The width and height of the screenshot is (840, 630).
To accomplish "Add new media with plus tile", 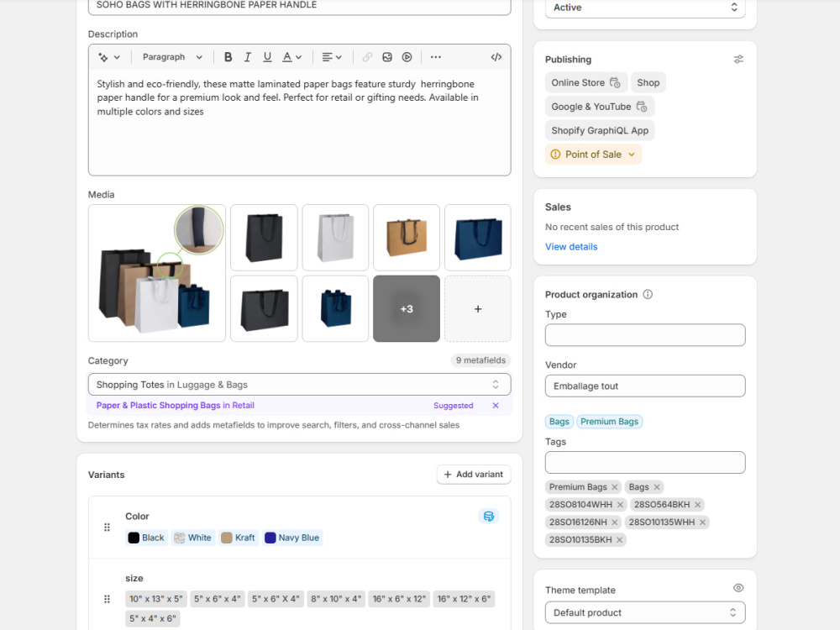I will click(478, 308).
